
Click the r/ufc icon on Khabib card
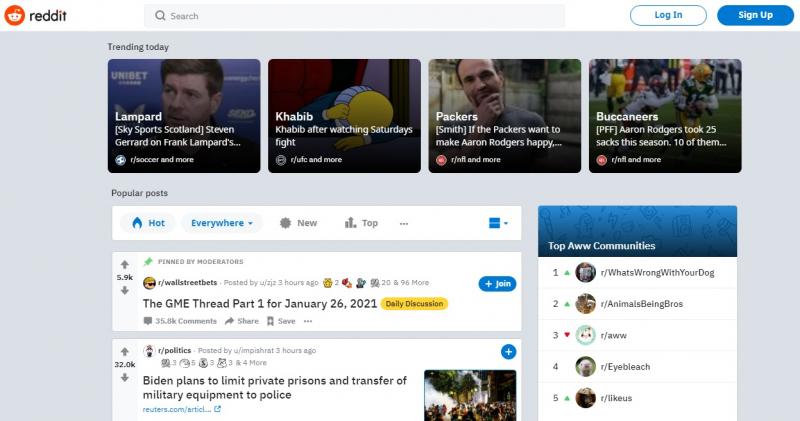(x=281, y=160)
